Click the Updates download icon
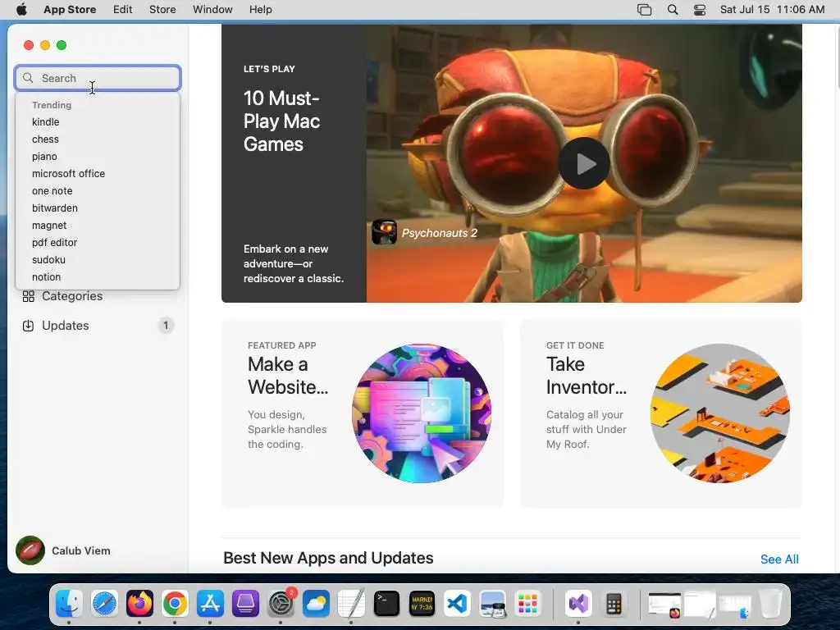Screen dimensions: 840x630 pyautogui.click(x=29, y=326)
